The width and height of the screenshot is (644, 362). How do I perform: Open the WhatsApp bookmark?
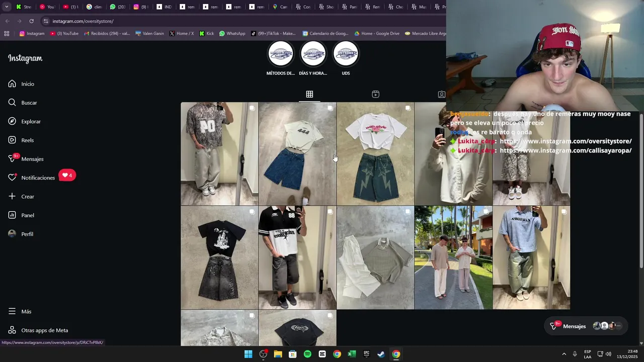coord(232,34)
